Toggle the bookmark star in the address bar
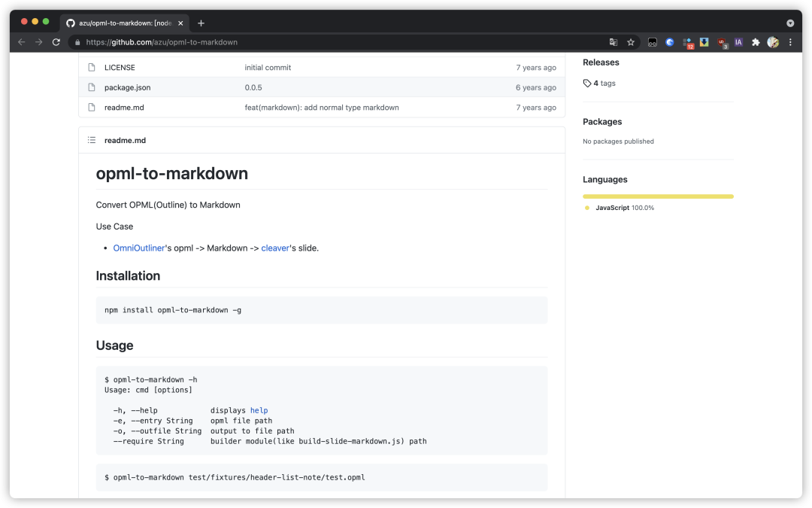The height and width of the screenshot is (508, 812). point(630,42)
